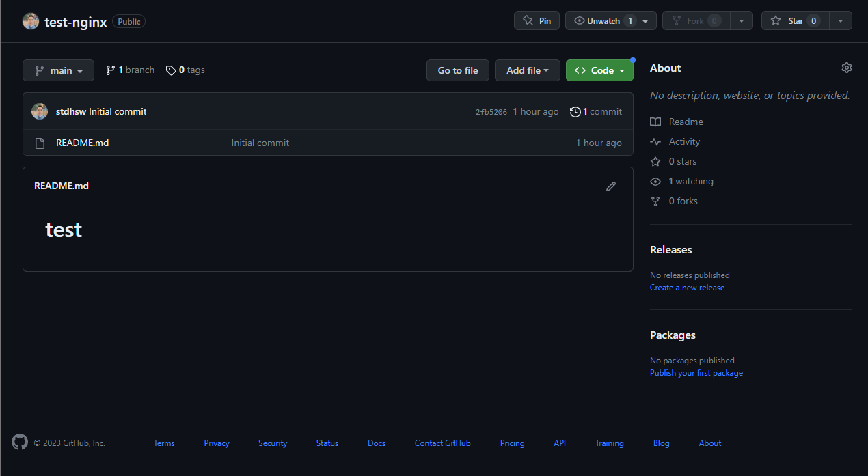The image size is (868, 476).
Task: Open the stdhsw author link
Action: (71, 111)
